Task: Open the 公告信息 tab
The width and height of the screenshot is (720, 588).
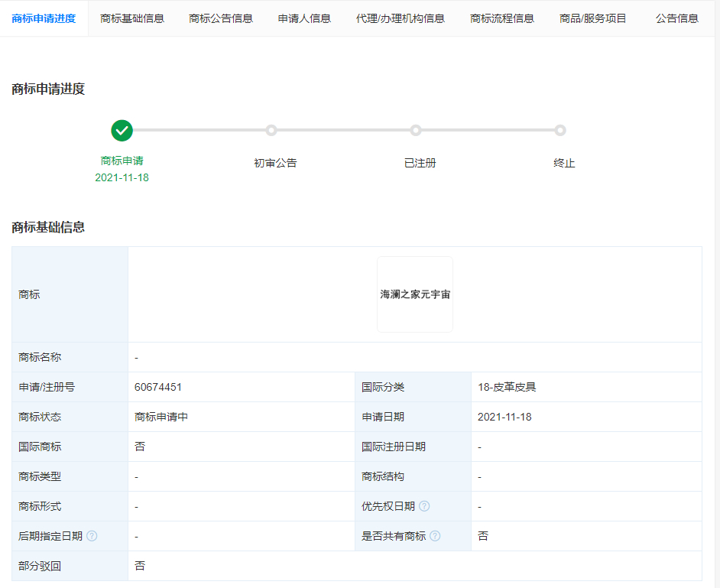Action: click(677, 18)
